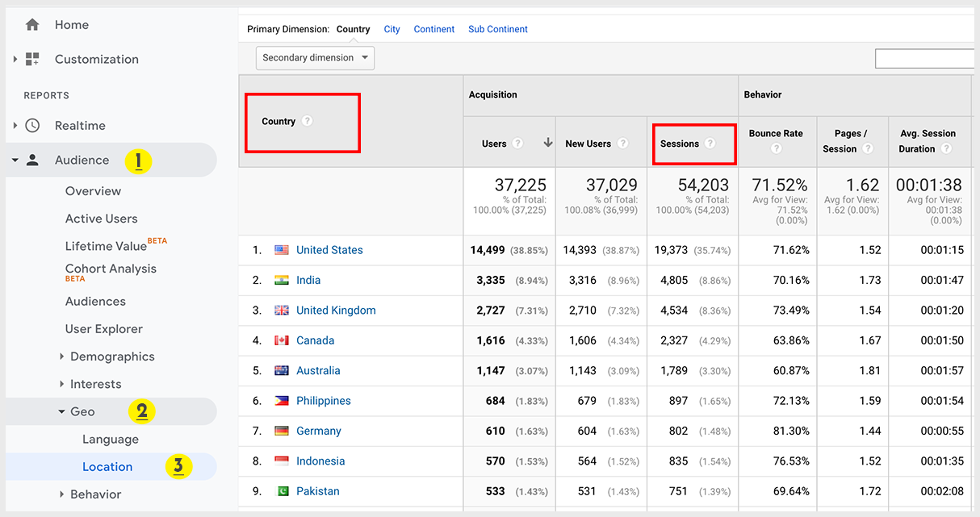The width and height of the screenshot is (980, 517).
Task: Expand the Interests section
Action: click(x=63, y=384)
